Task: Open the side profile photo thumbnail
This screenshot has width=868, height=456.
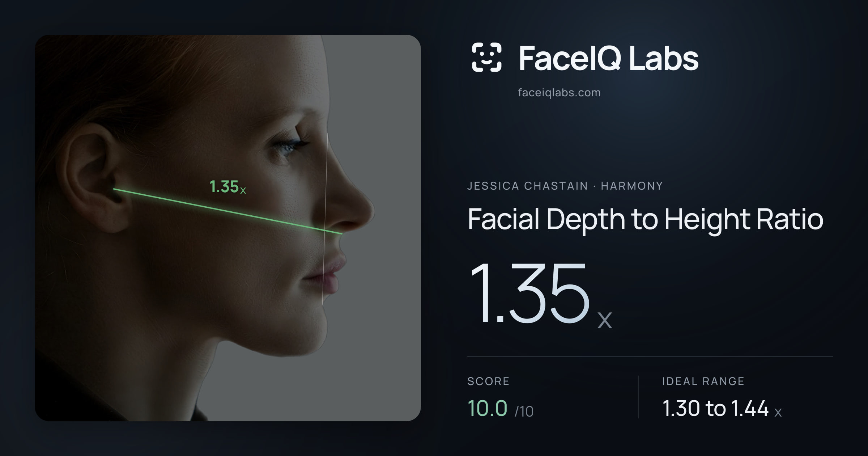Action: click(x=228, y=228)
